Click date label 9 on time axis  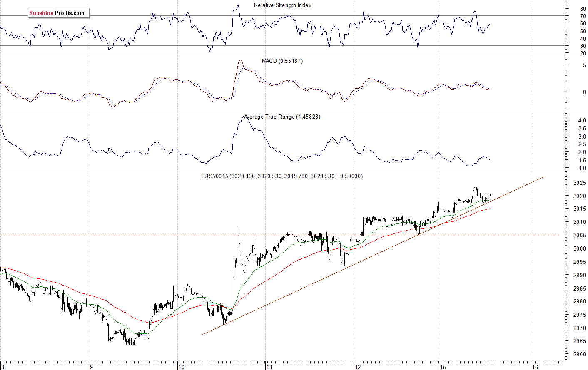[x=91, y=367]
